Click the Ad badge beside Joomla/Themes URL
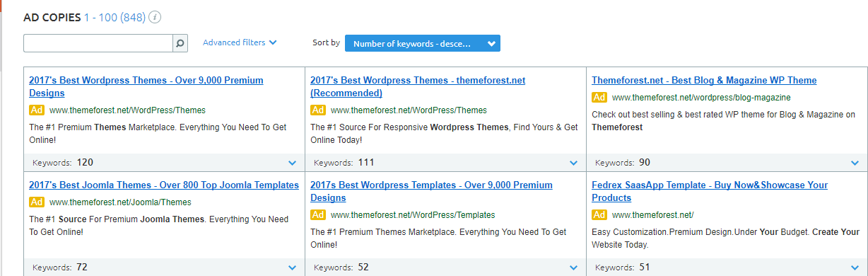This screenshot has height=276, width=868. click(x=37, y=202)
